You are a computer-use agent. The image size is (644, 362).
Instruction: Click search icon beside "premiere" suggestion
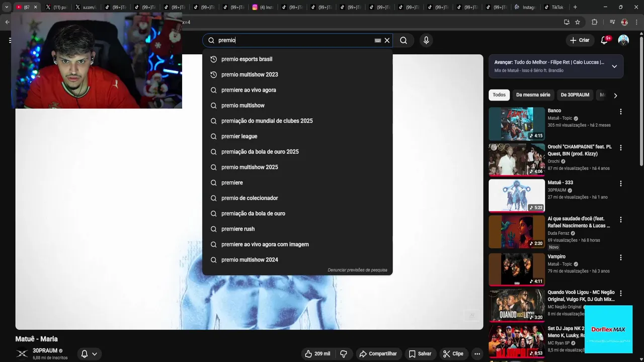click(x=213, y=183)
